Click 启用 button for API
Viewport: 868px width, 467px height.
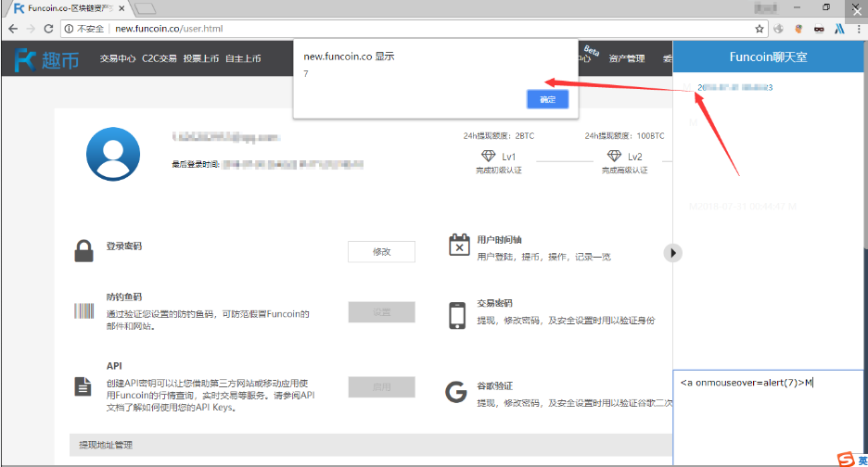(381, 386)
